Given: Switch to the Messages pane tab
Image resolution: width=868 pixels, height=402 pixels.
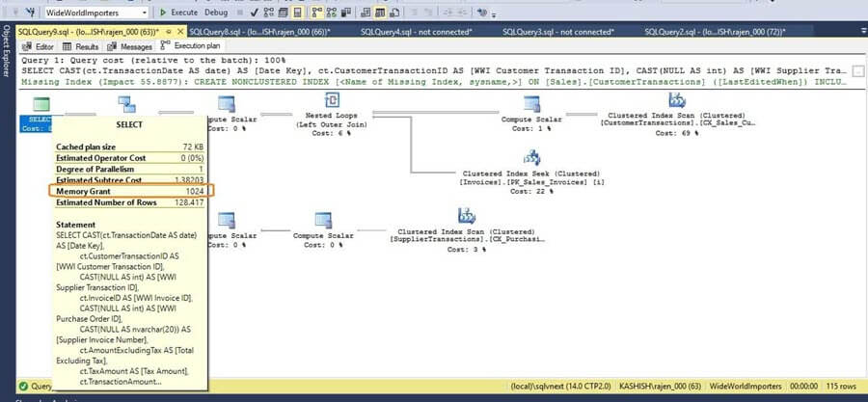Looking at the screenshot, I should pyautogui.click(x=130, y=47).
